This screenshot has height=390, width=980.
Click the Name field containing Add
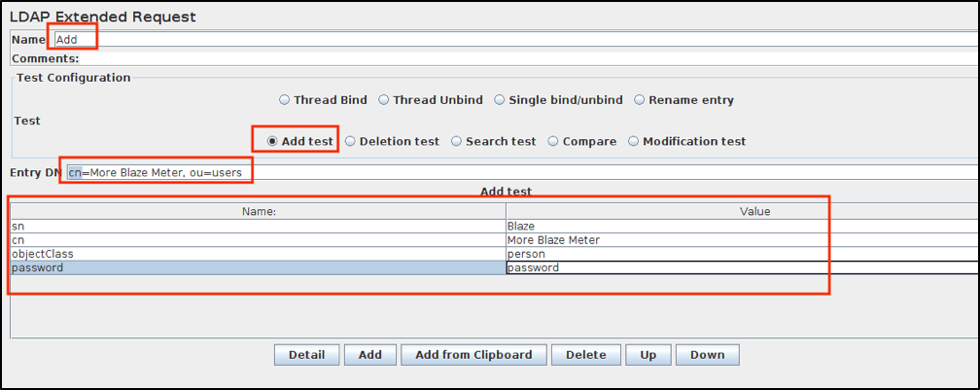coord(516,39)
